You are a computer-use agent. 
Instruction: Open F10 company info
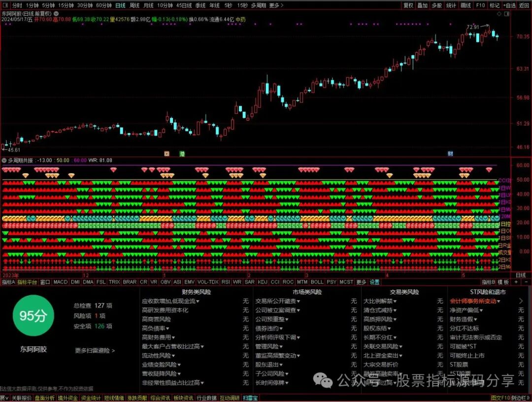480,5
